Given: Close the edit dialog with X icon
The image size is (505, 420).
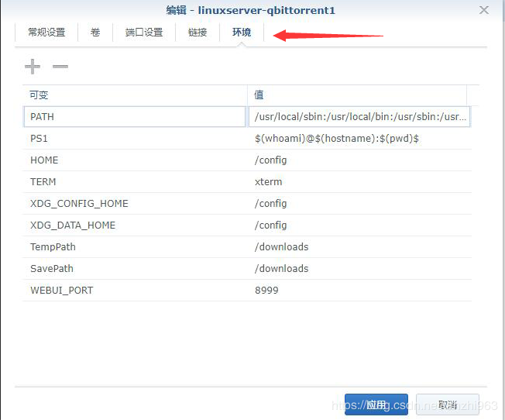Looking at the screenshot, I should tap(484, 11).
